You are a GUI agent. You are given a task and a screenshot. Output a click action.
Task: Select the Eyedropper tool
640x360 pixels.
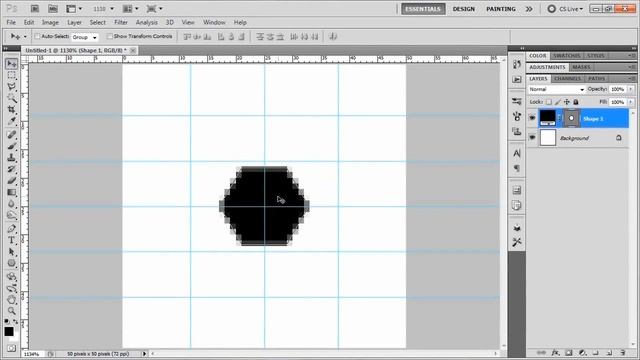(11, 121)
